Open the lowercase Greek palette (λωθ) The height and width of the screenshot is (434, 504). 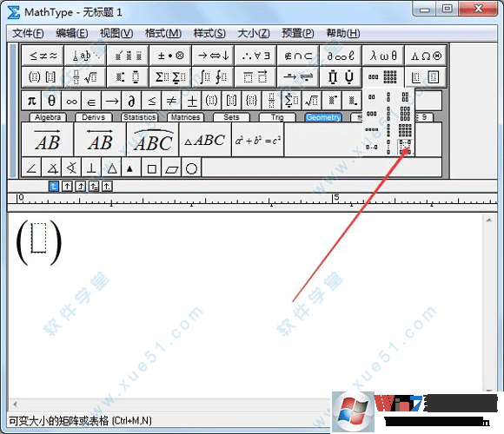383,56
